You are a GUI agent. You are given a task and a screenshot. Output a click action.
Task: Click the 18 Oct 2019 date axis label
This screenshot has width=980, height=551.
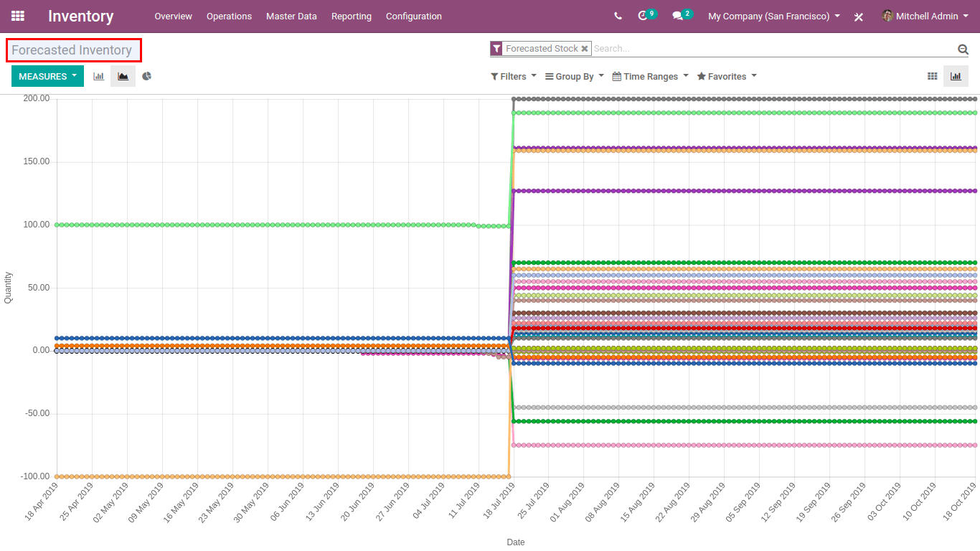click(960, 500)
